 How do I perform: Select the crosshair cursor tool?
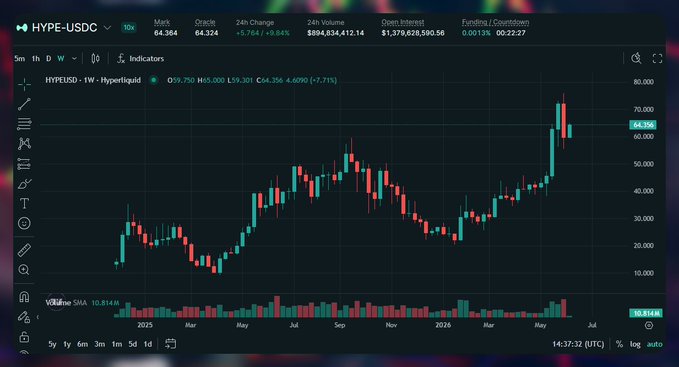click(24, 84)
